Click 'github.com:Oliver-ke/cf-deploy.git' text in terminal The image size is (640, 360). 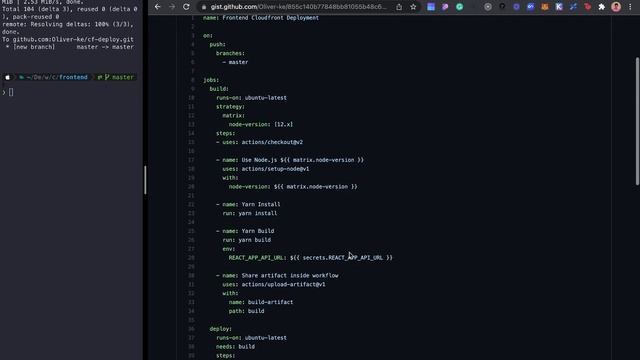(73, 40)
